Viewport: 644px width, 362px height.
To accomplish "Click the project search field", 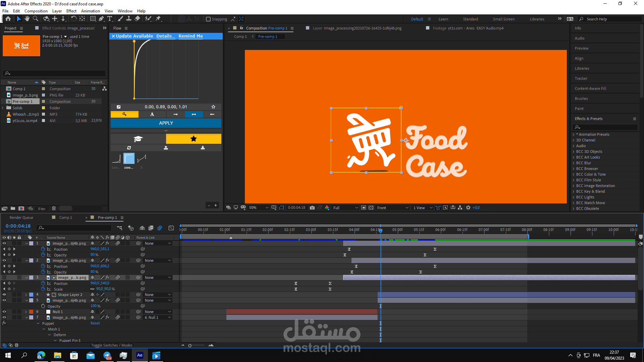I will (55, 73).
